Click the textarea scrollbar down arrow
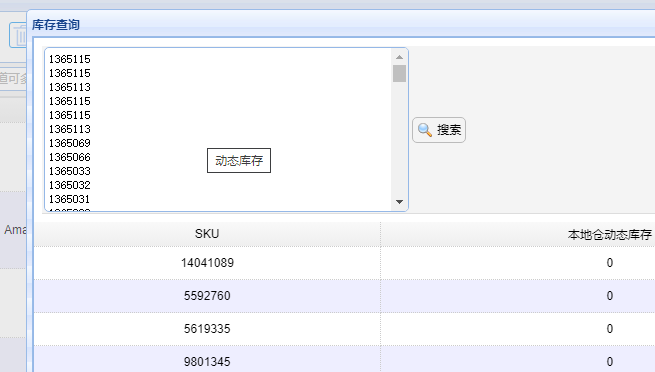655x372 pixels. point(399,202)
